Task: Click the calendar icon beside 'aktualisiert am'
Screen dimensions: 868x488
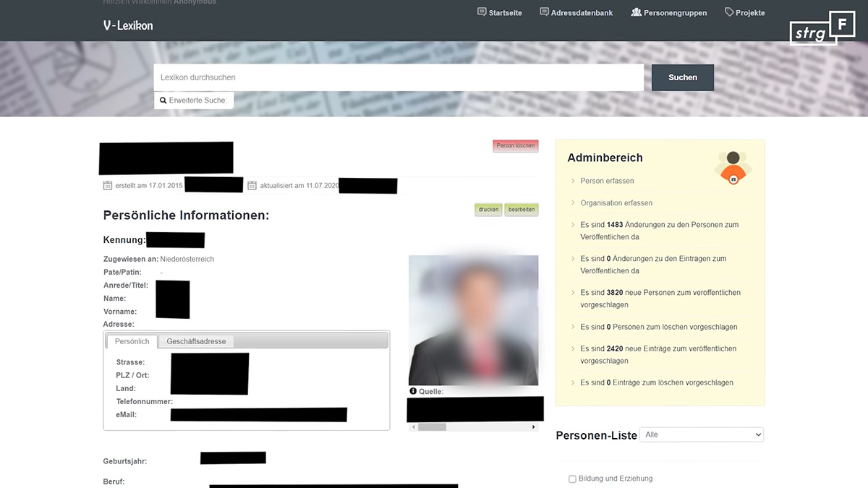Action: click(252, 186)
